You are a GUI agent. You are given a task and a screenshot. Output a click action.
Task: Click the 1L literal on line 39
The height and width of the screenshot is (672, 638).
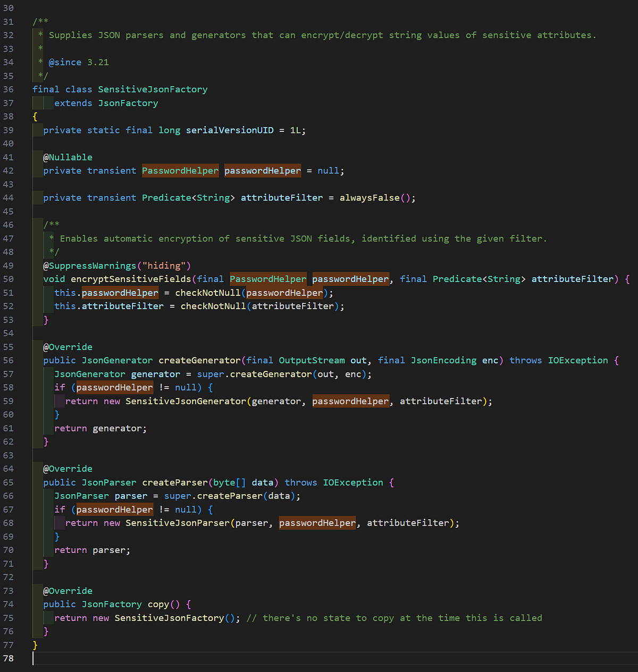pos(296,130)
